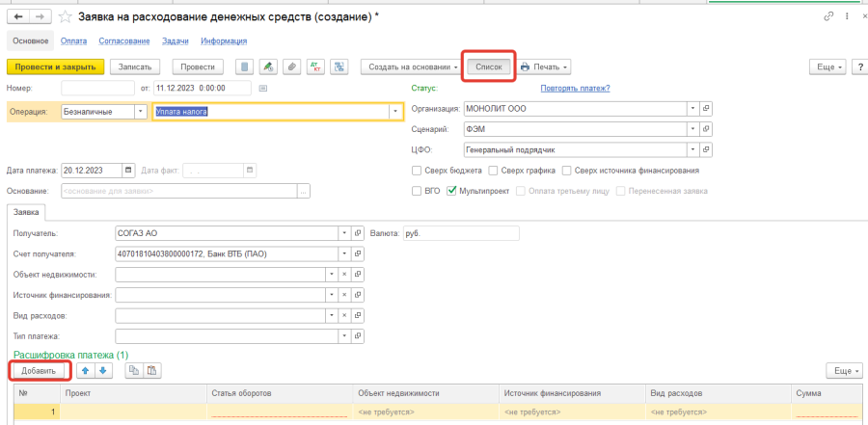Viewport: 868px width, 425px height.
Task: Open Создать на основании dropdown
Action: [x=410, y=67]
